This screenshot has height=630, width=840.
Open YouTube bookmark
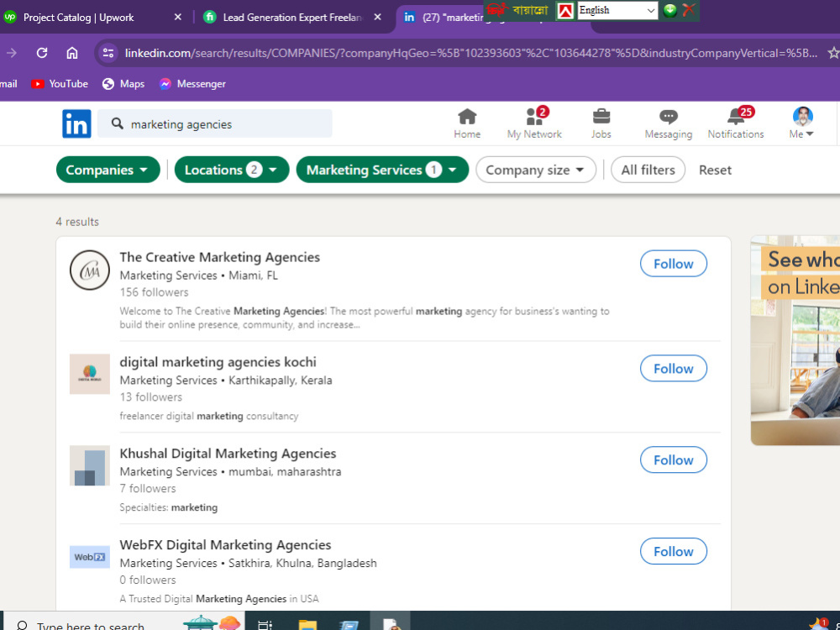tap(60, 84)
